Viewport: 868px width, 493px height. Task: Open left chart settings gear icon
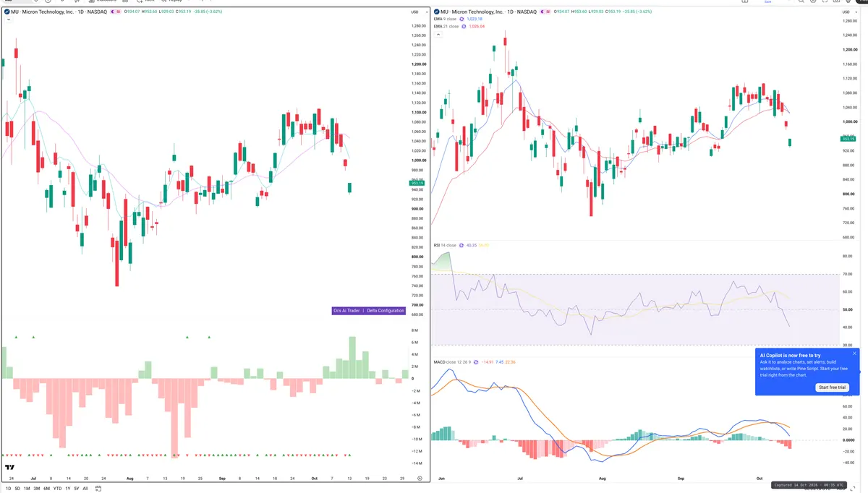(x=420, y=478)
